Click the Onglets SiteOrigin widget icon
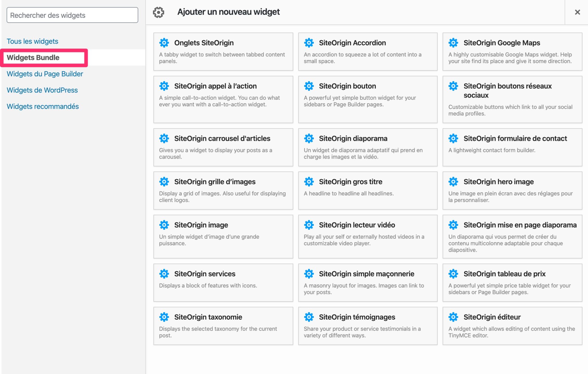Viewport: 588px width, 374px height. 164,43
